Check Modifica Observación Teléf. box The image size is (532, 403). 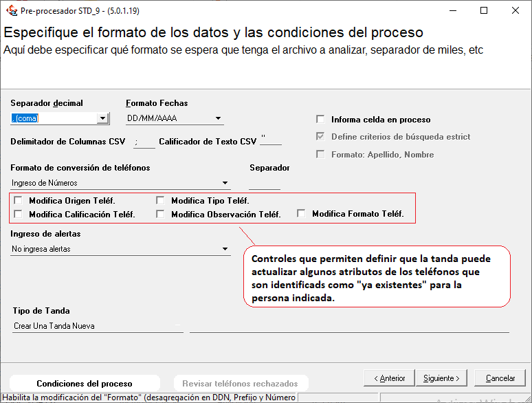160,214
